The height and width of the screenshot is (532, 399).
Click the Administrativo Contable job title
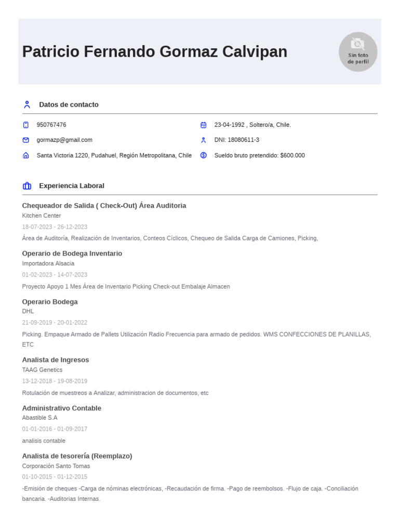click(x=62, y=408)
